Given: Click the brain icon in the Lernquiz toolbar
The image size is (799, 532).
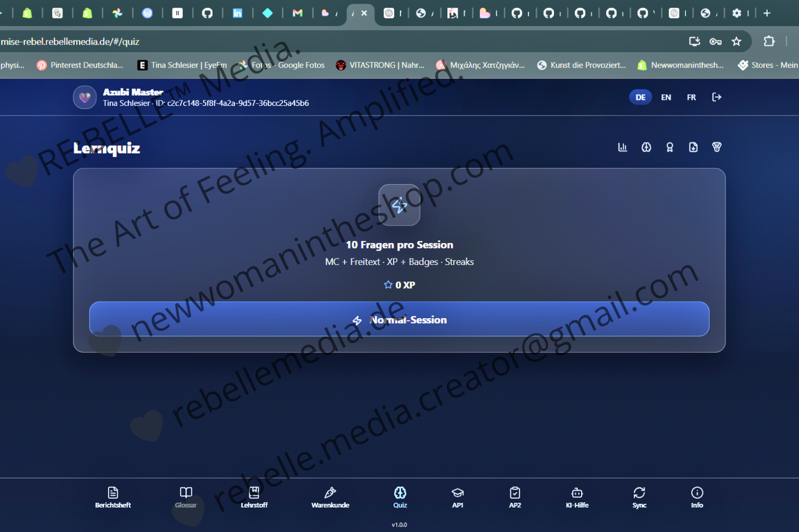Looking at the screenshot, I should [x=646, y=147].
